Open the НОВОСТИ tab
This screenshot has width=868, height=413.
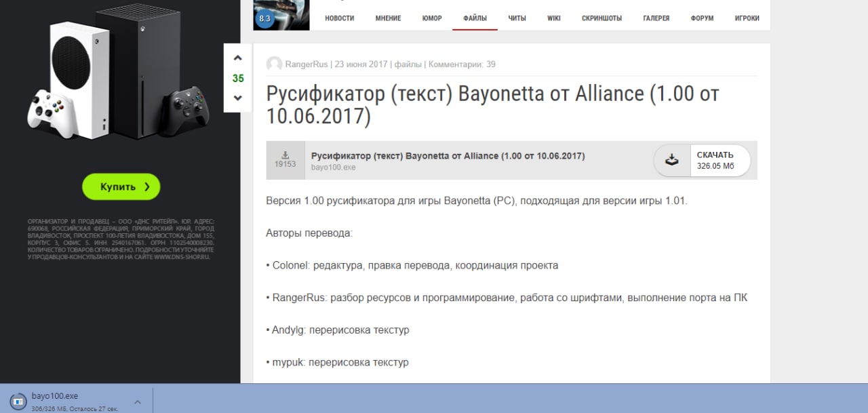coord(340,18)
